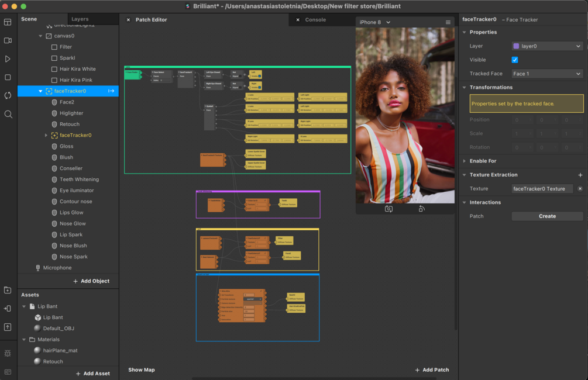The image size is (588, 380).
Task: Click the video camera icon in left toolbar
Action: (x=8, y=40)
